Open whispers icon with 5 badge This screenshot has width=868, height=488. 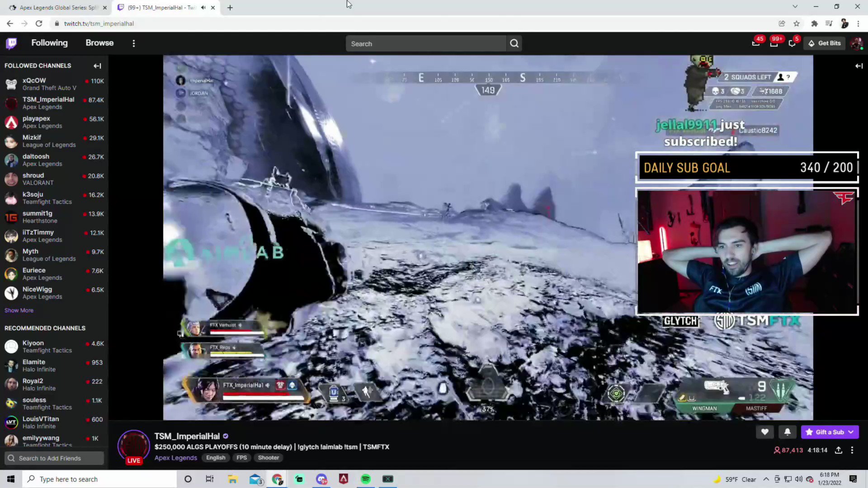(x=792, y=43)
